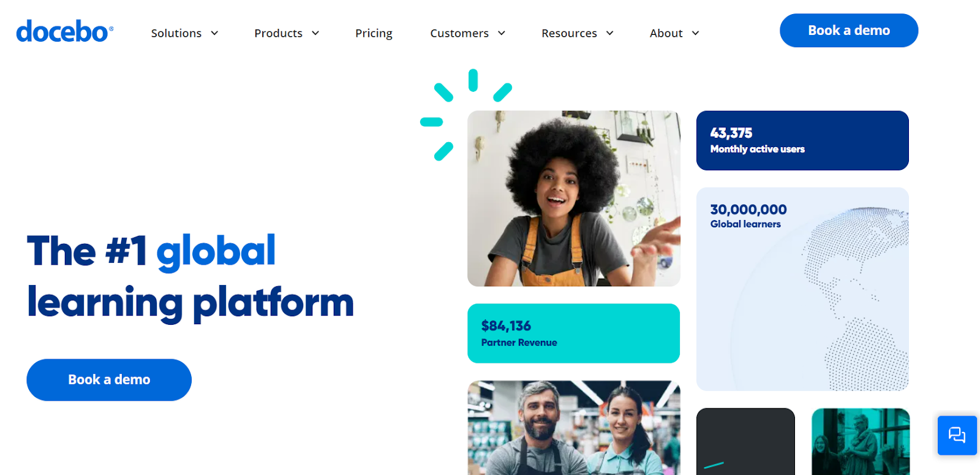
Task: Expand the Solutions chevron arrow
Action: click(x=214, y=33)
